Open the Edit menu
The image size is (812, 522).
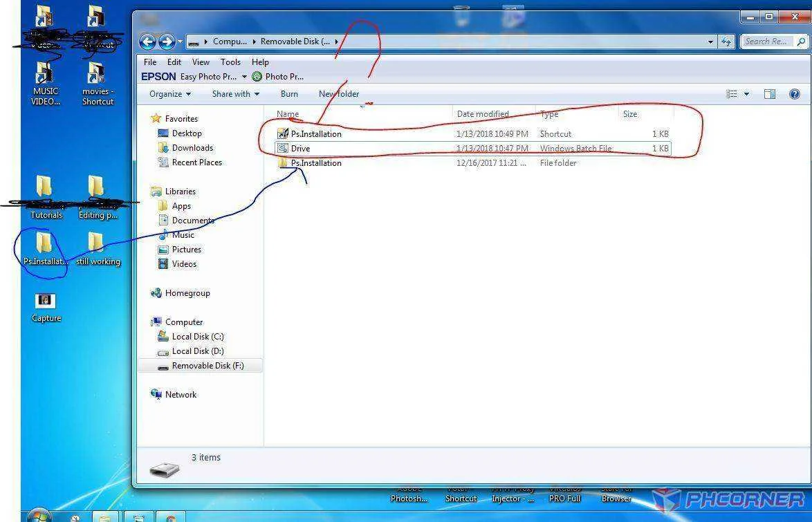tap(174, 62)
